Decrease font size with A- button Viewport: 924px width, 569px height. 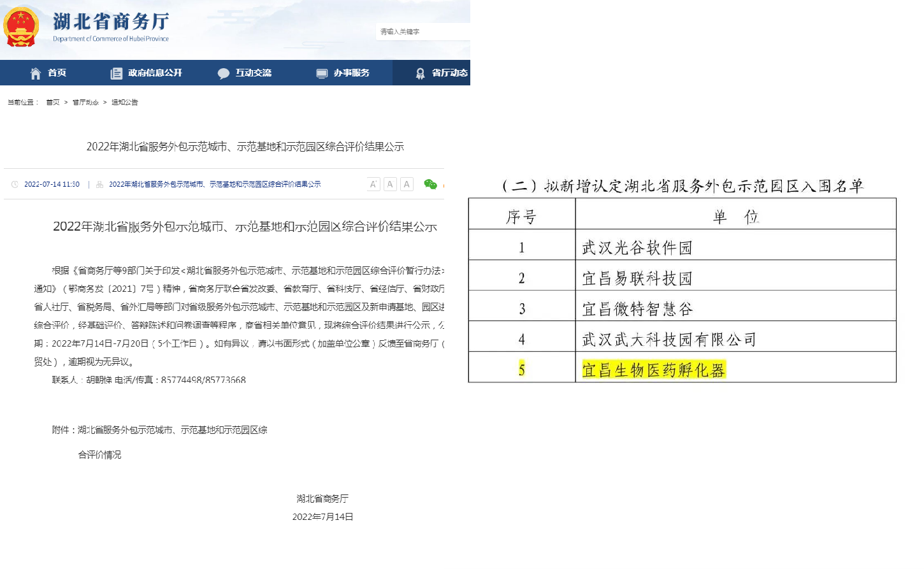(390, 184)
